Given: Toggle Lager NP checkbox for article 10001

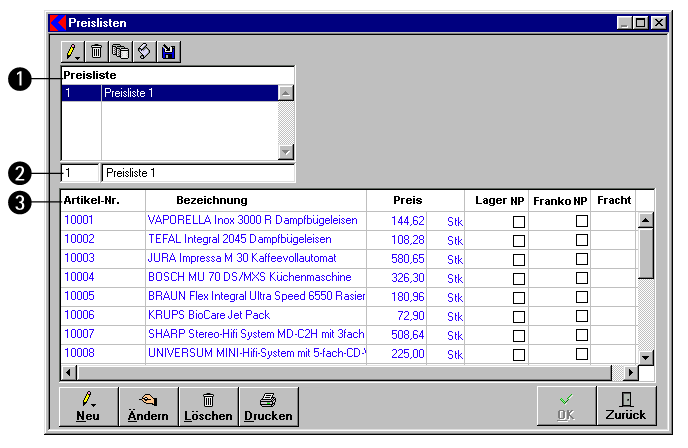Looking at the screenshot, I should (x=518, y=222).
